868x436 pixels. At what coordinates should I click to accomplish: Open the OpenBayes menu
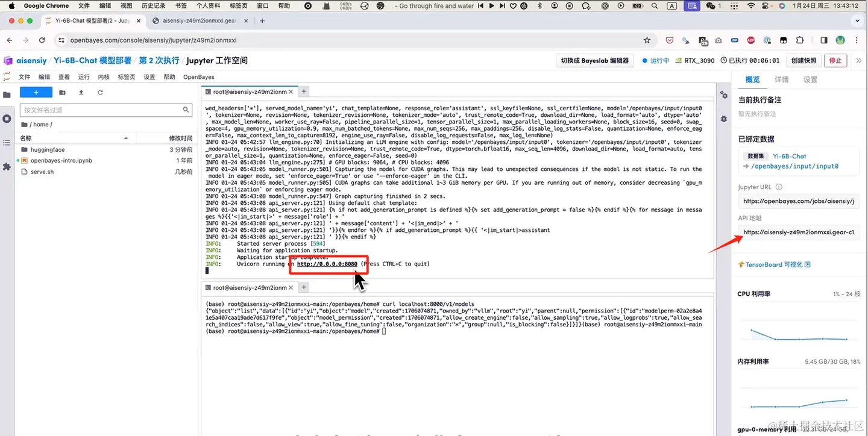(199, 77)
